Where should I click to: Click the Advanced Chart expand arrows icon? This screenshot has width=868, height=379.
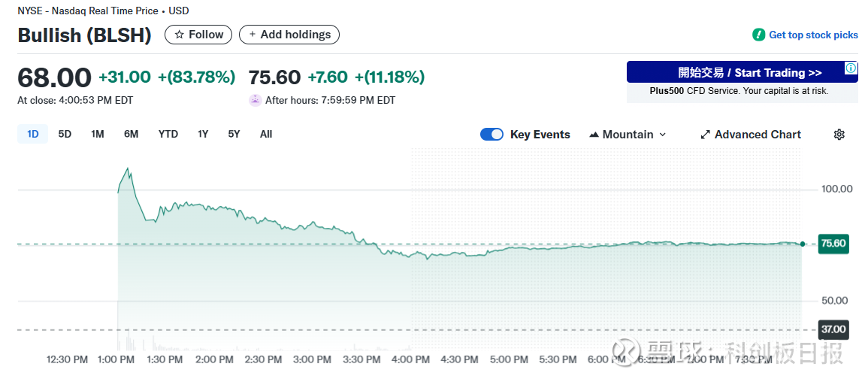(x=705, y=135)
